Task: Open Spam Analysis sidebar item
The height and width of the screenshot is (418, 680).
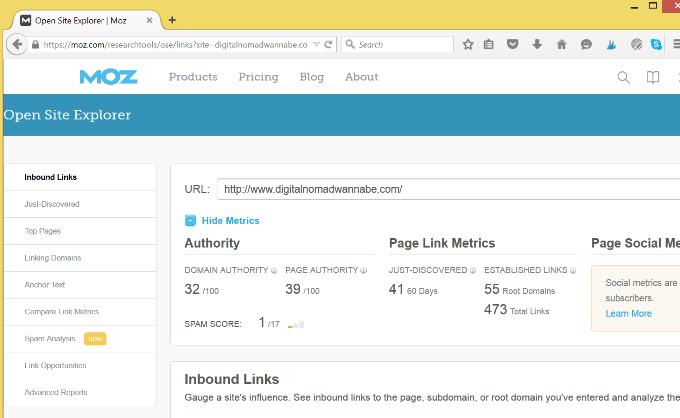Action: click(50, 339)
